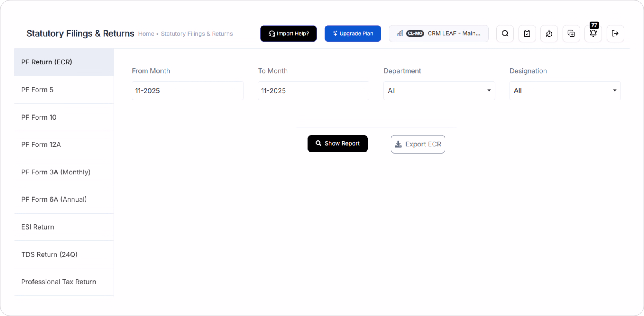Click Show Report button

[x=337, y=144]
